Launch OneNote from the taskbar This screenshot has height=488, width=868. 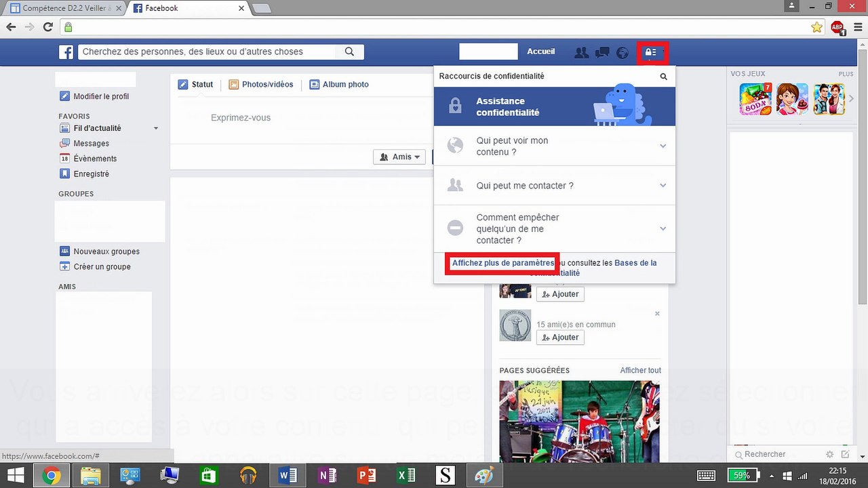(327, 476)
